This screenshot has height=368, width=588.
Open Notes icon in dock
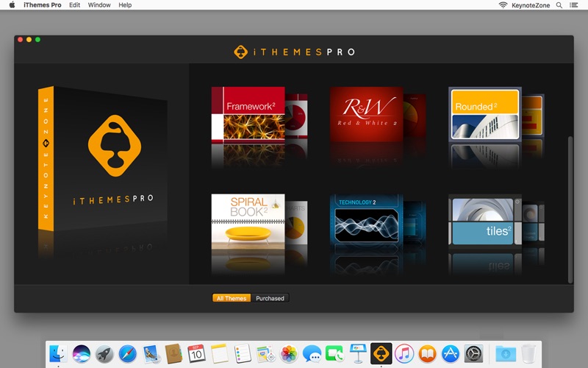coord(220,353)
